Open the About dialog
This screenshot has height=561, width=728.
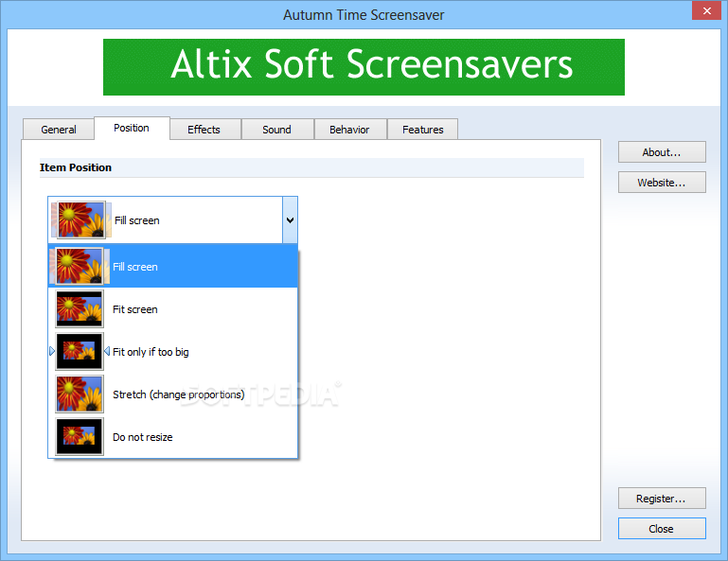662,152
